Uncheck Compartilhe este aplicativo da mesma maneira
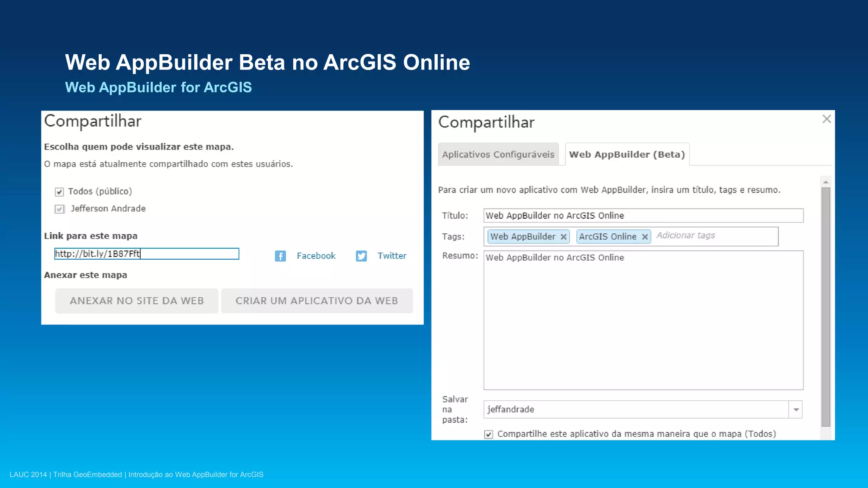This screenshot has height=488, width=868. [x=488, y=434]
